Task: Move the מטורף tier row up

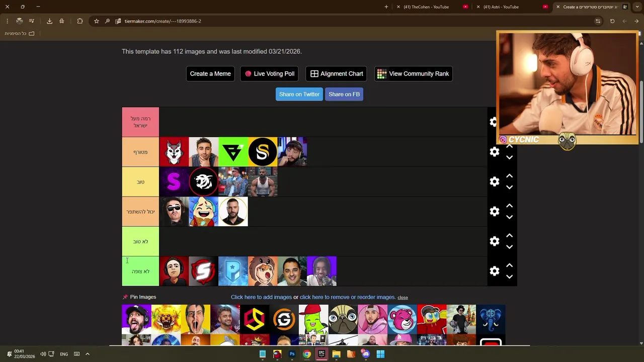Action: [509, 146]
